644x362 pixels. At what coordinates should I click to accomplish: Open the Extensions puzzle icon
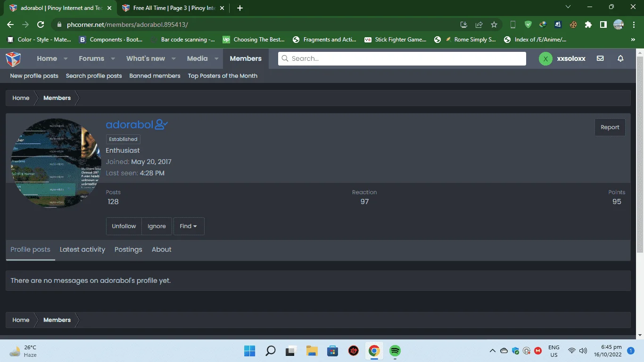point(588,25)
